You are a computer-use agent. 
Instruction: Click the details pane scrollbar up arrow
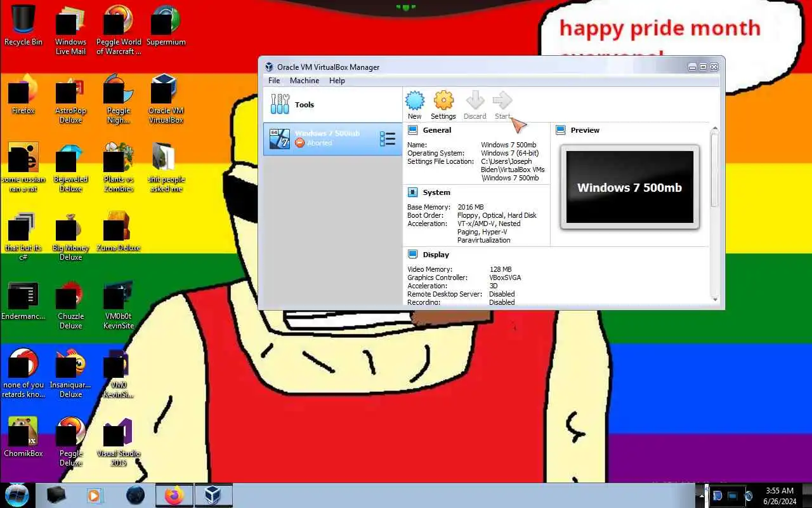(715, 129)
